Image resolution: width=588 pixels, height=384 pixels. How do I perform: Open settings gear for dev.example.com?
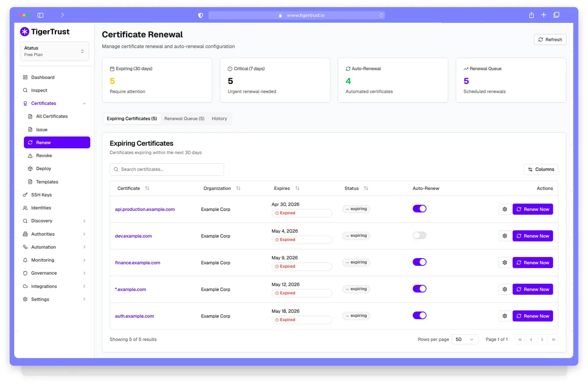(505, 236)
